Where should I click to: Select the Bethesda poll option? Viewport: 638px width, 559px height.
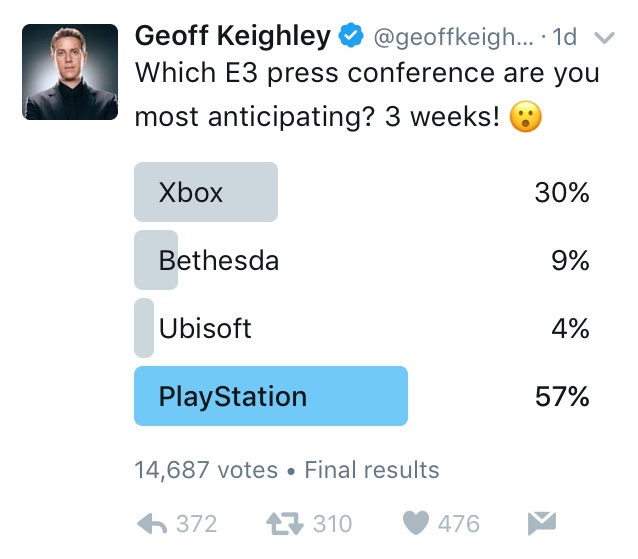coord(218,261)
